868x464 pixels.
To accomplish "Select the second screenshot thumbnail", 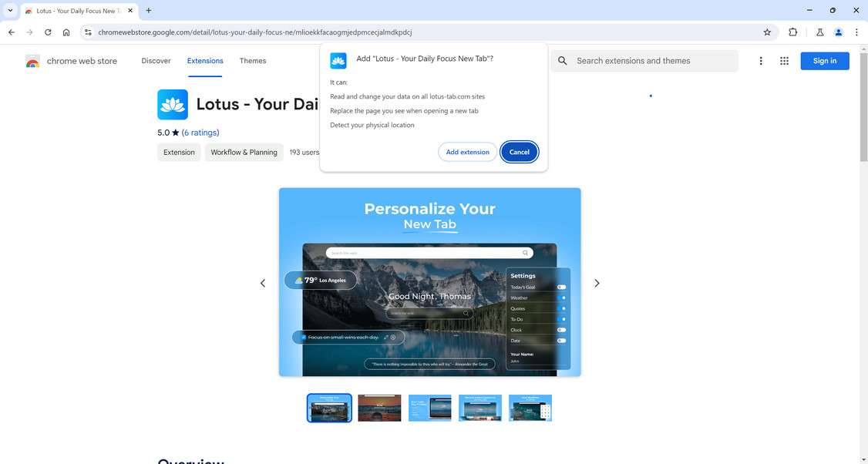I will pyautogui.click(x=379, y=408).
